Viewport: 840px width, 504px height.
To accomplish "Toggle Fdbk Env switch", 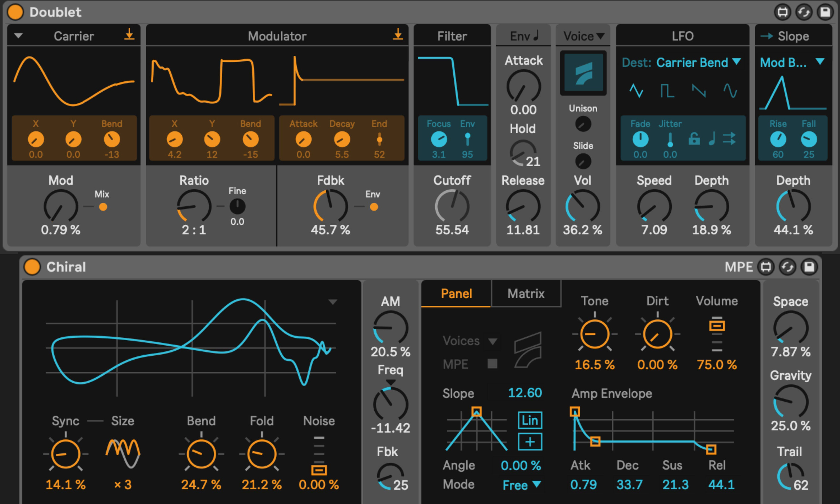I will click(x=374, y=207).
